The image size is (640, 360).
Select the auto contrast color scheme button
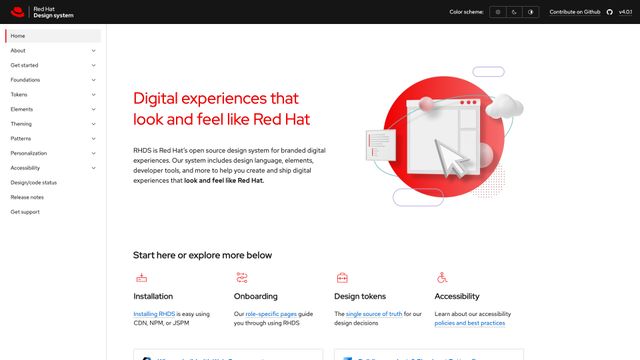point(530,12)
